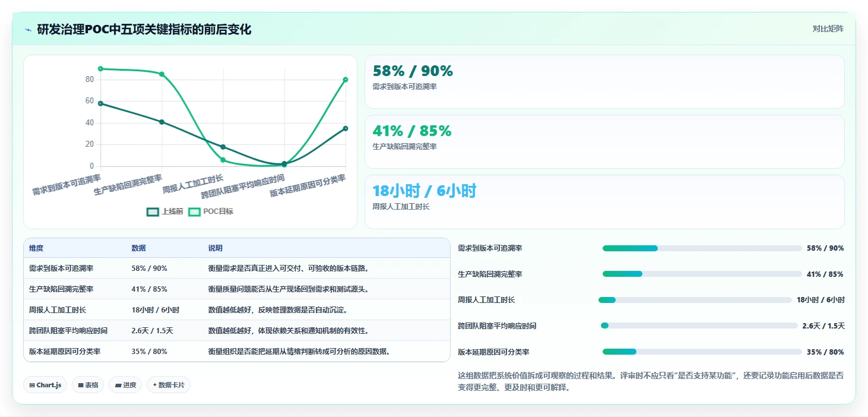Click the 58% / 90% data card

(x=604, y=82)
